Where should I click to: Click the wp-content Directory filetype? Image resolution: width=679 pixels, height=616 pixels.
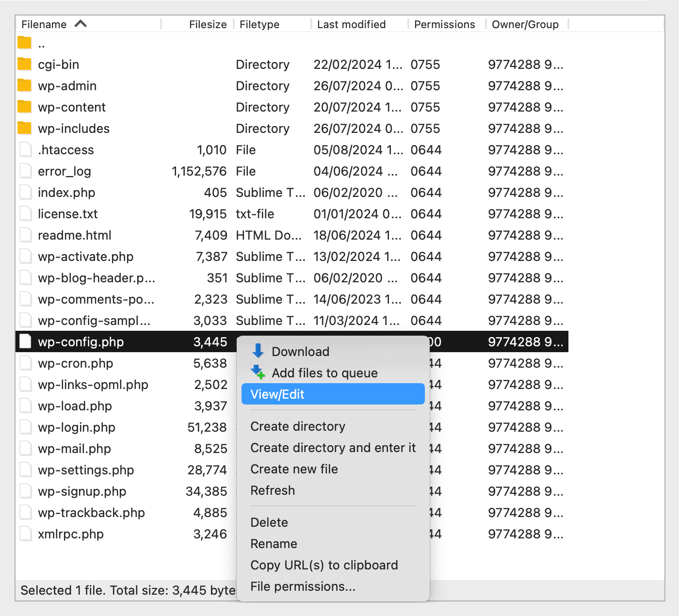pyautogui.click(x=262, y=107)
